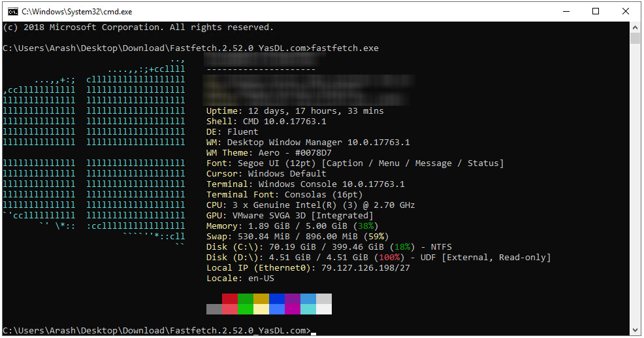Minimize the cmd.exe window
Viewport: 644px width, 338px height.
(566, 12)
